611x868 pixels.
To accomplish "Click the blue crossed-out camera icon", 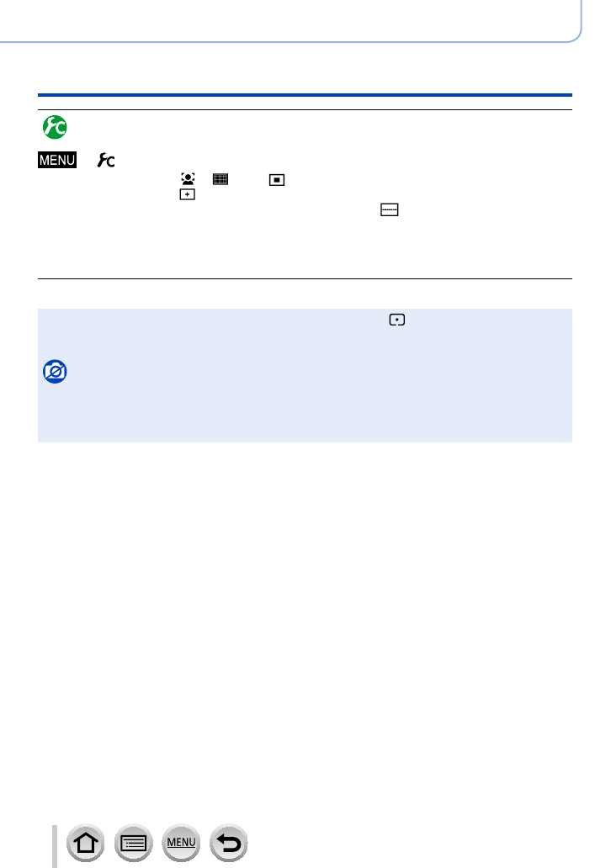I will point(55,372).
